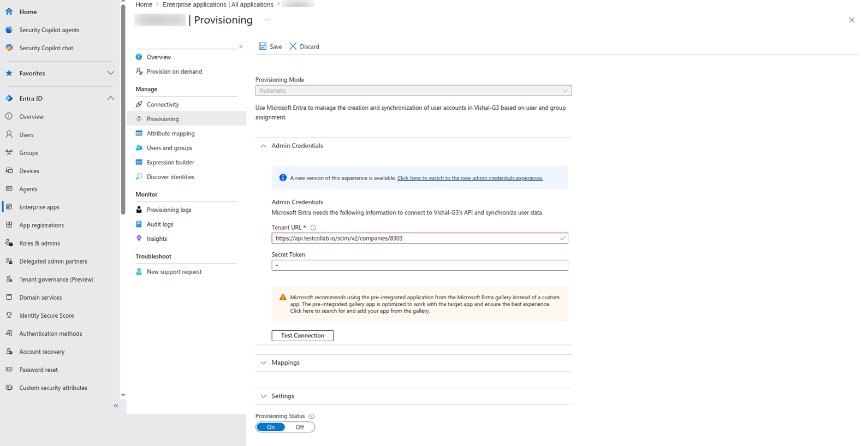Click the Save disk icon

(x=263, y=46)
